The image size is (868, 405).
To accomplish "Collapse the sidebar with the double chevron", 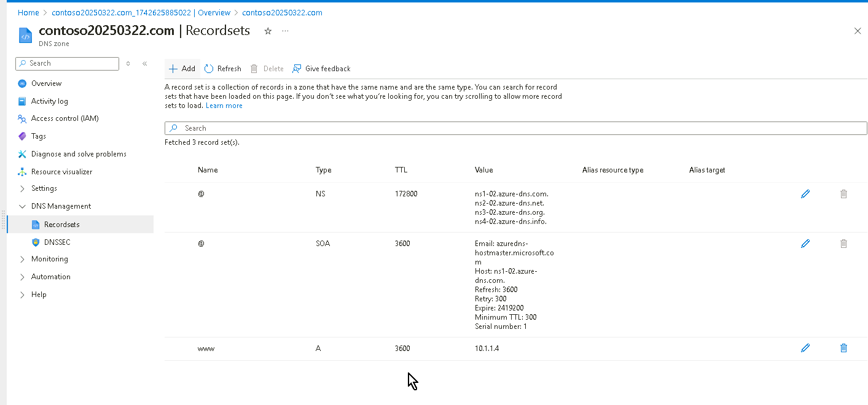I will pos(145,63).
